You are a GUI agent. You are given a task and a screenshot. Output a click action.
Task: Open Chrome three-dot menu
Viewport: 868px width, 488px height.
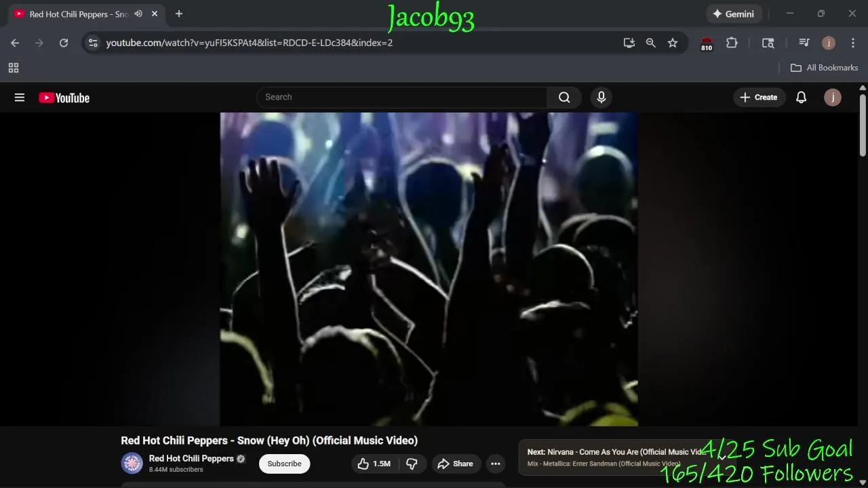click(853, 43)
